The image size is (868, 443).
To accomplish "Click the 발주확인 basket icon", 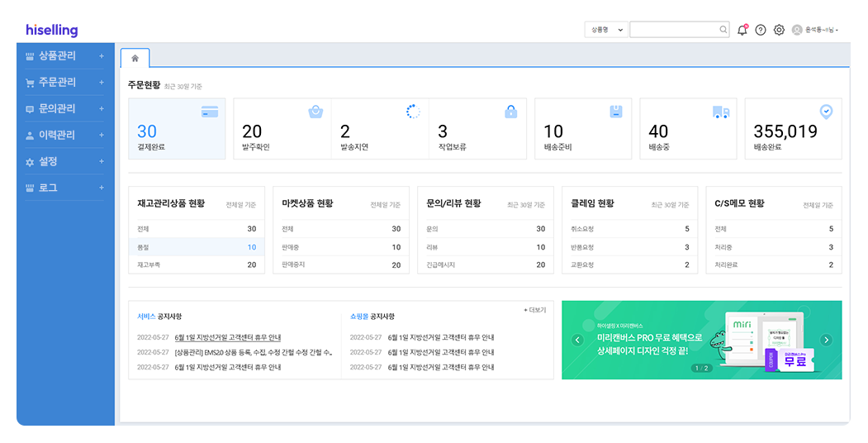I will 315,112.
